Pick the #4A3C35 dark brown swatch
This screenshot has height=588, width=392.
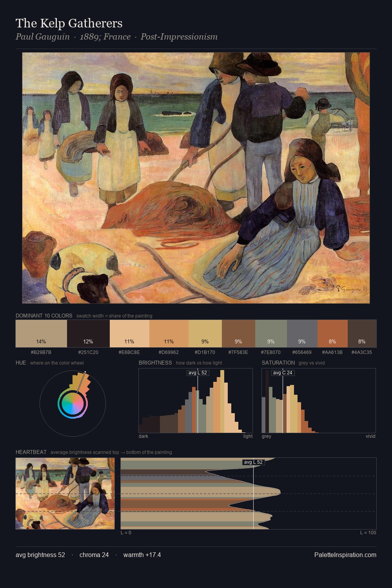click(x=362, y=334)
